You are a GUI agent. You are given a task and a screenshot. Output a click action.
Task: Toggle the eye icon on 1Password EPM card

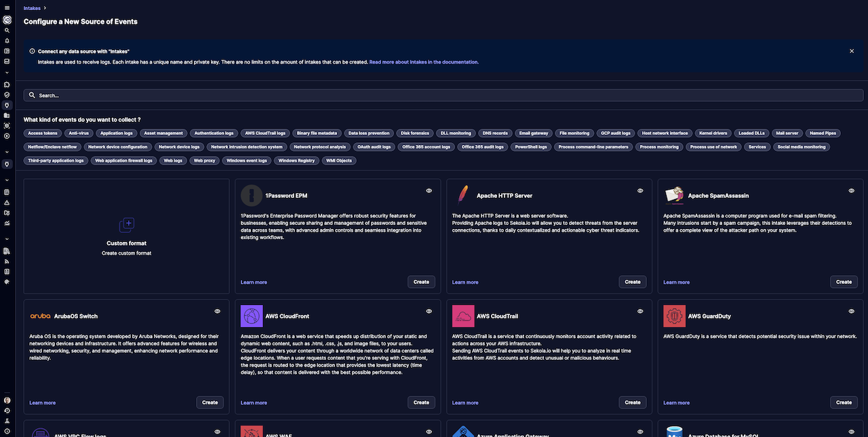(x=429, y=191)
